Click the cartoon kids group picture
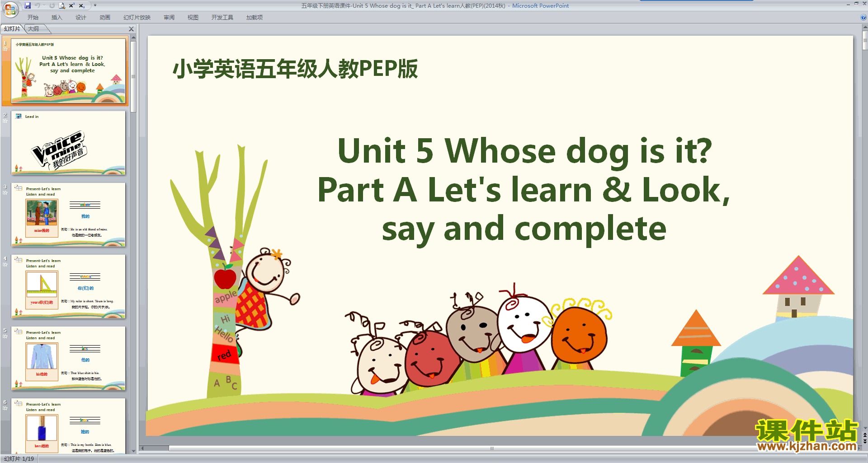The height and width of the screenshot is (463, 868). coord(479,340)
